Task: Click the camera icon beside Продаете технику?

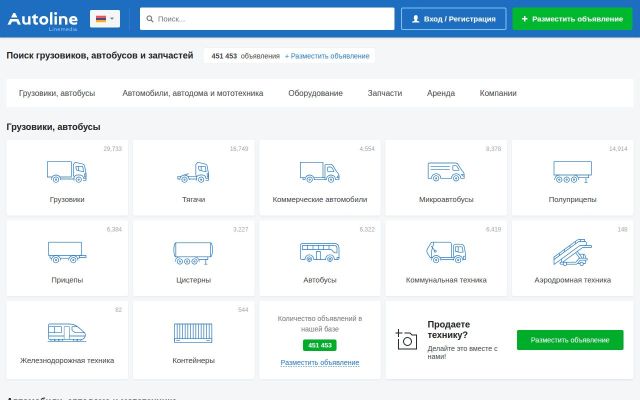Action: [x=406, y=340]
